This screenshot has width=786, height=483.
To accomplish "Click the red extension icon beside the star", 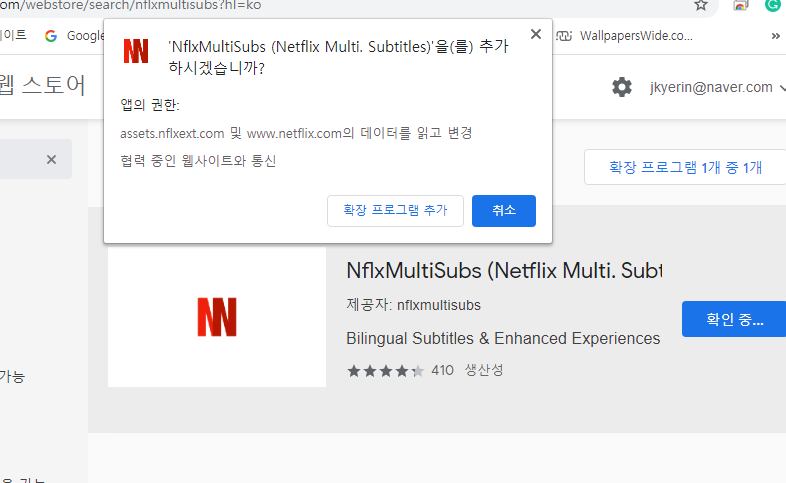I will 740,5.
